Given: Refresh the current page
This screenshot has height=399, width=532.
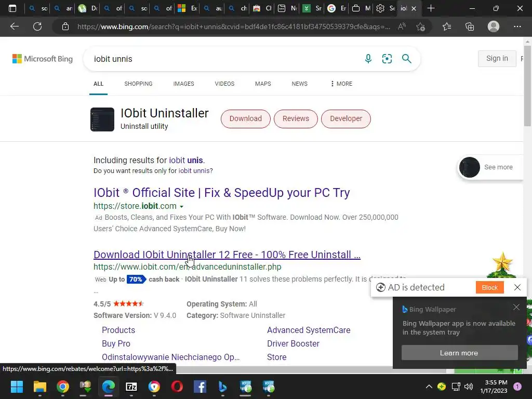Looking at the screenshot, I should tap(37, 26).
